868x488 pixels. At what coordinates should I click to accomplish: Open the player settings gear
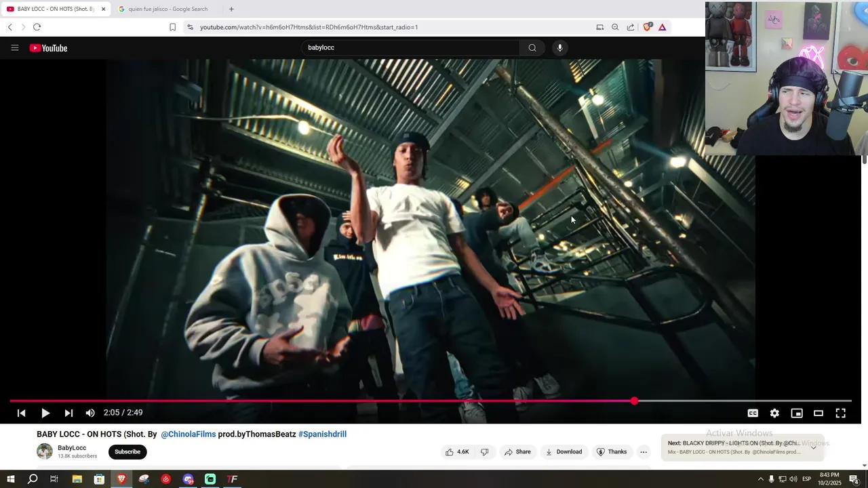pos(774,413)
